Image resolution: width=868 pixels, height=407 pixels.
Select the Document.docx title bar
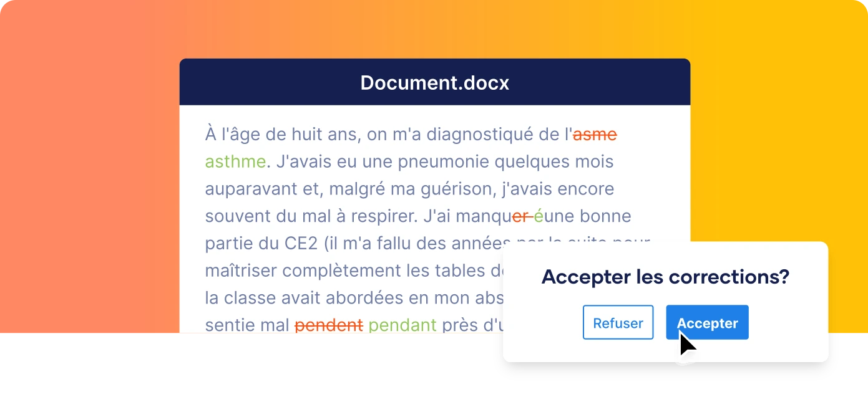(x=435, y=82)
